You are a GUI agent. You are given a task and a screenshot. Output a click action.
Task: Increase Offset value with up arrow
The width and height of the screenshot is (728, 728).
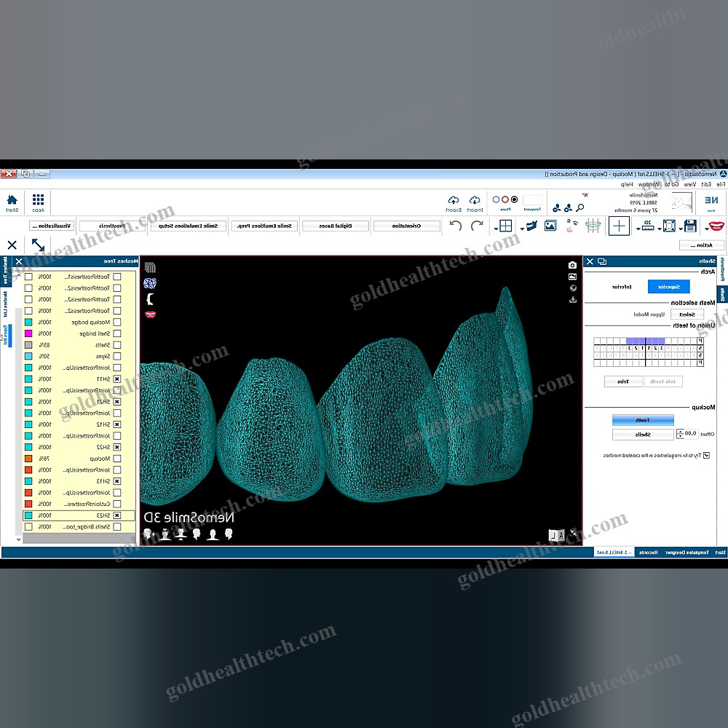[x=680, y=432]
